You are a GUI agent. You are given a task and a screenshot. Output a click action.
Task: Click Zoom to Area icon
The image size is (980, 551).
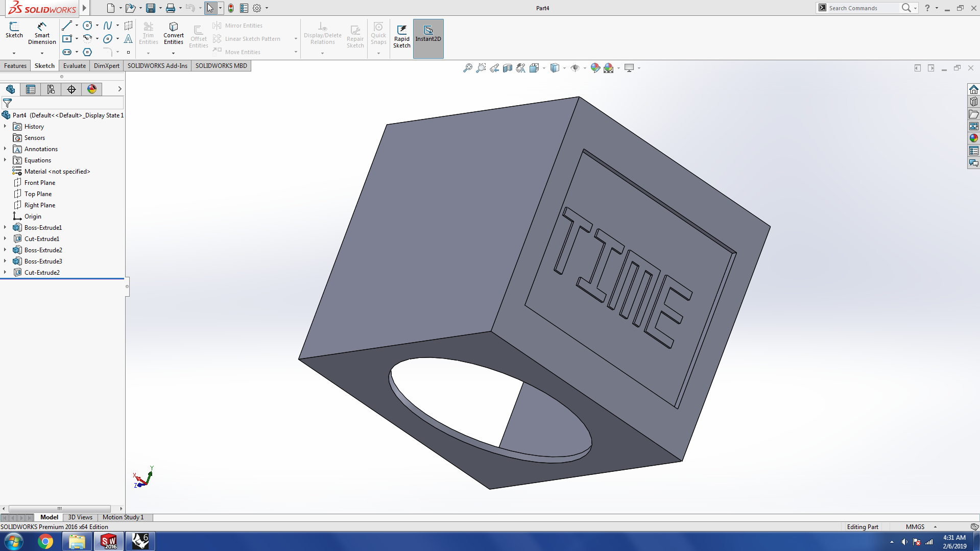(481, 68)
